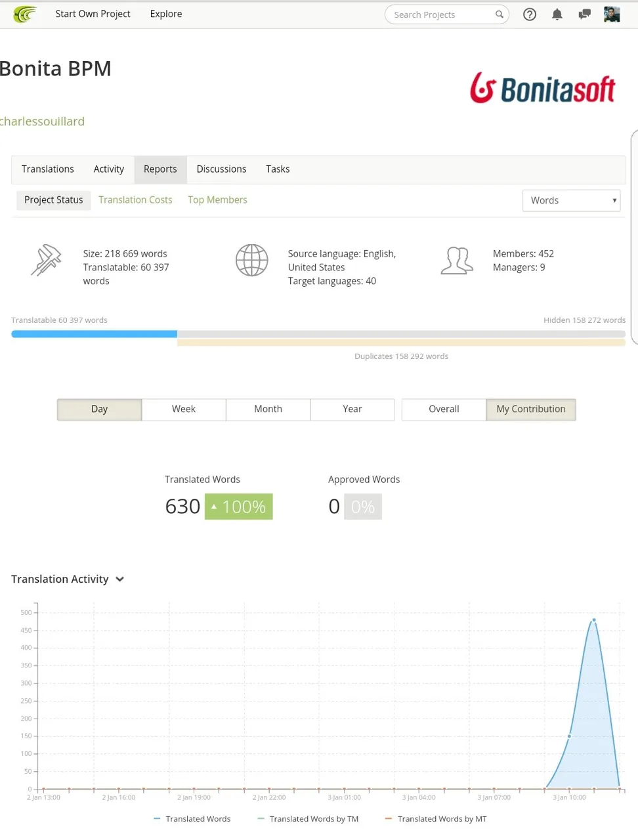Click the beige duplicates bar
This screenshot has width=638, height=840.
click(x=401, y=343)
